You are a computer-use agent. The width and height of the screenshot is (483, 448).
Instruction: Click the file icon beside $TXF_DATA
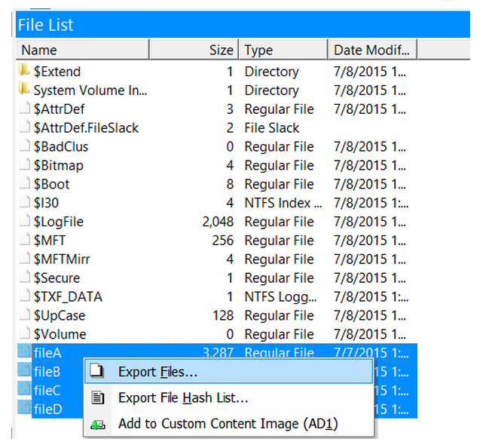pos(25,296)
